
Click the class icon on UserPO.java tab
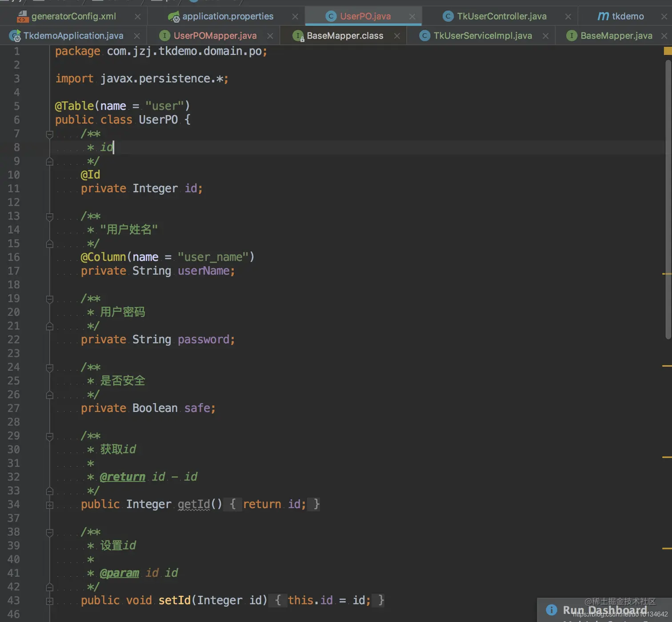(331, 16)
